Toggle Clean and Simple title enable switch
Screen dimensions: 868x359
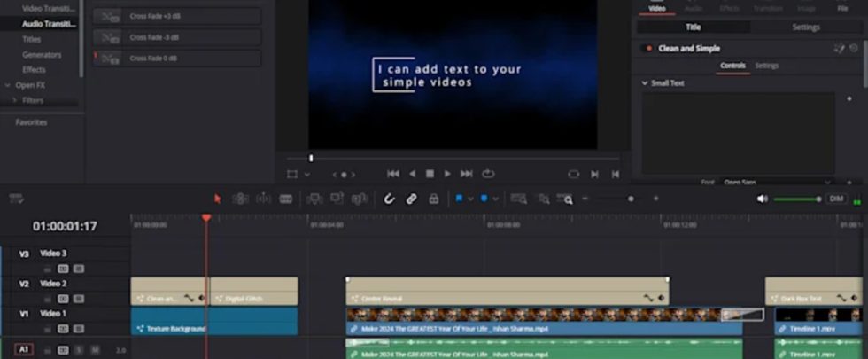point(647,49)
